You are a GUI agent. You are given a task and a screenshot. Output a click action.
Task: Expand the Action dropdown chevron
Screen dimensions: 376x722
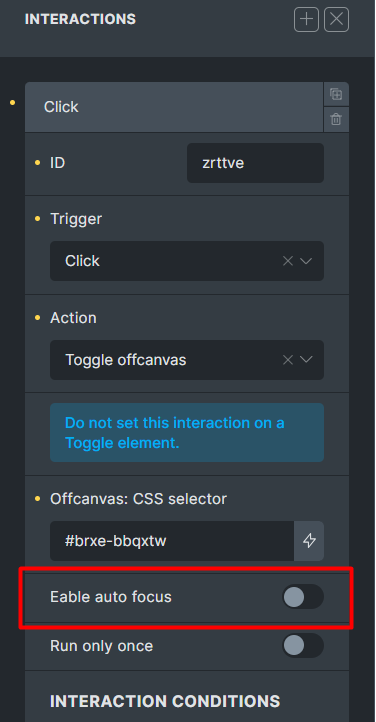coord(306,360)
